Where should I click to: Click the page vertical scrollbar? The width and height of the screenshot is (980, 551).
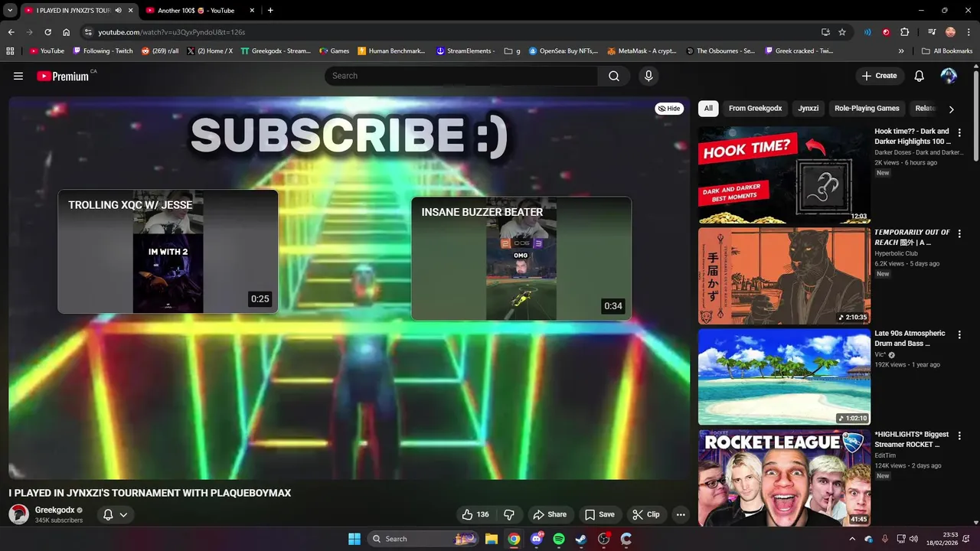[975, 115]
